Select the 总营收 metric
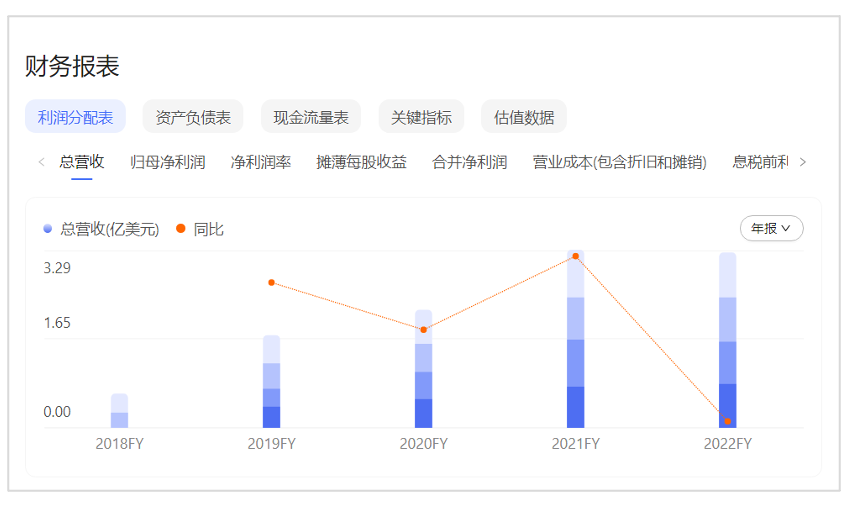The height and width of the screenshot is (514, 855). [x=82, y=162]
